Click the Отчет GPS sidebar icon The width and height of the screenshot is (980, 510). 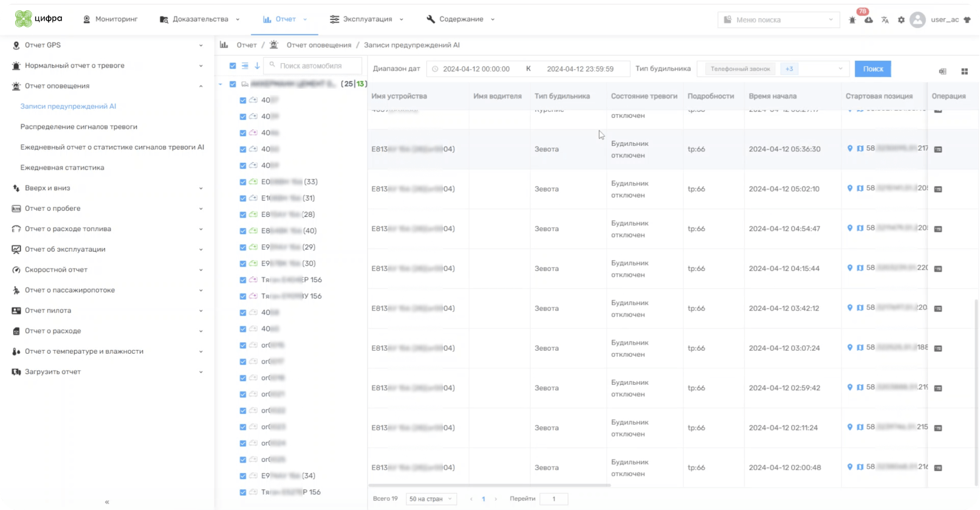tap(16, 45)
